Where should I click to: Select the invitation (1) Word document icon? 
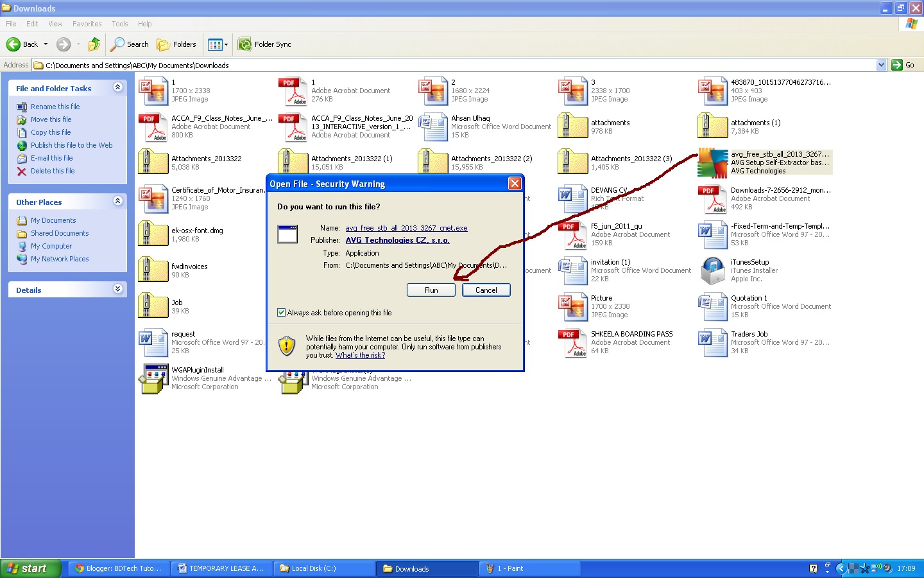click(x=572, y=270)
